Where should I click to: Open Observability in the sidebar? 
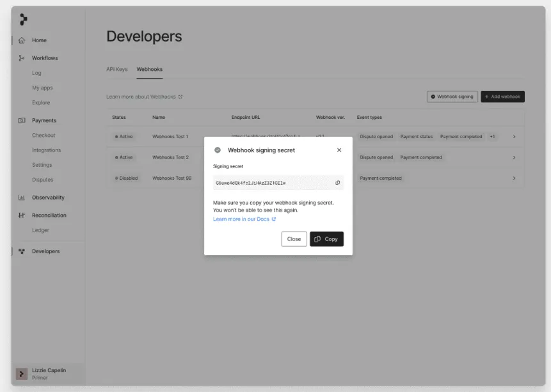(x=48, y=198)
